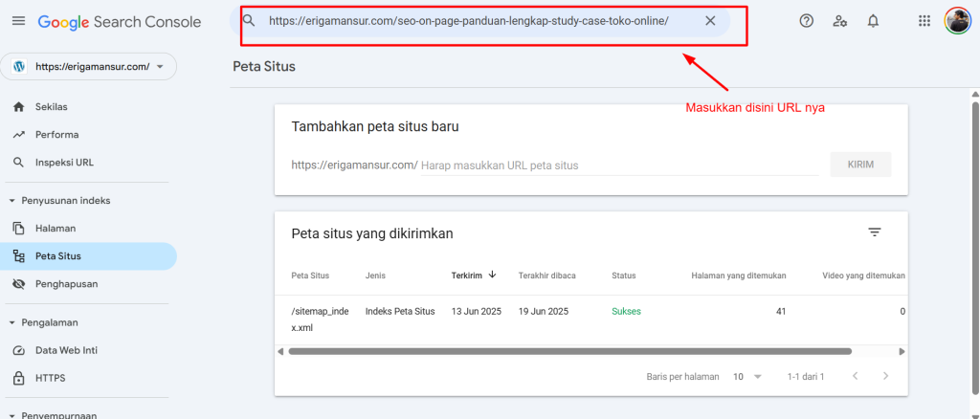Open the rows per page dropdown
Screen dimensions: 980x419
pyautogui.click(x=747, y=377)
